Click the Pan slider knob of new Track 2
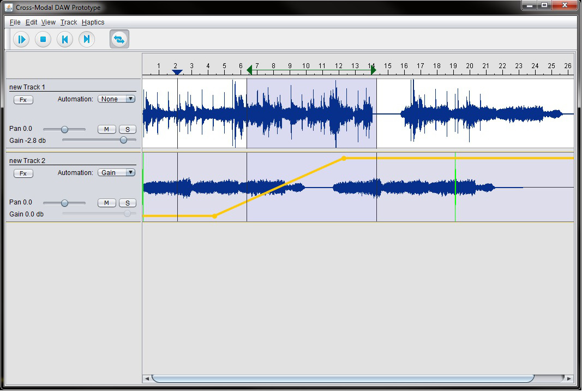This screenshot has width=582, height=392. (x=64, y=203)
